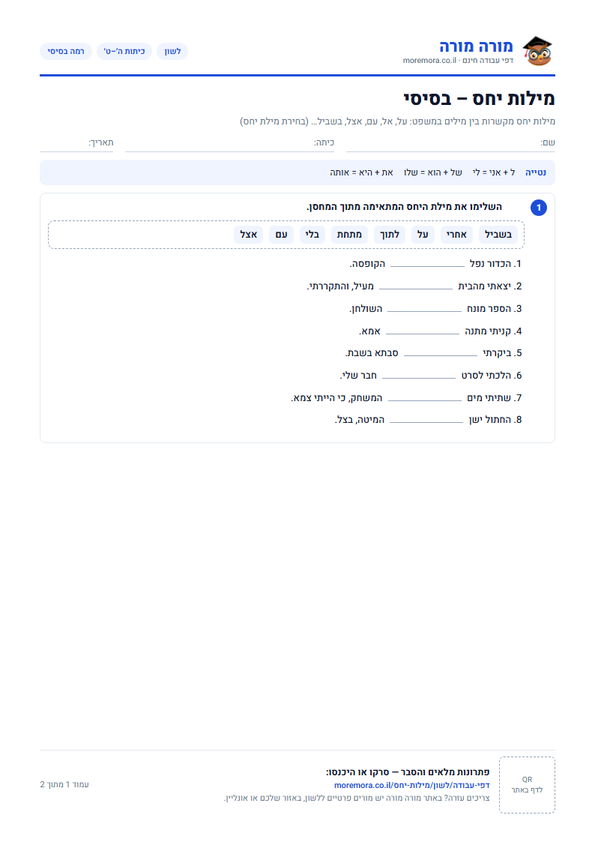Click the שם name input line
595x842 pixels.
pyautogui.click(x=450, y=143)
